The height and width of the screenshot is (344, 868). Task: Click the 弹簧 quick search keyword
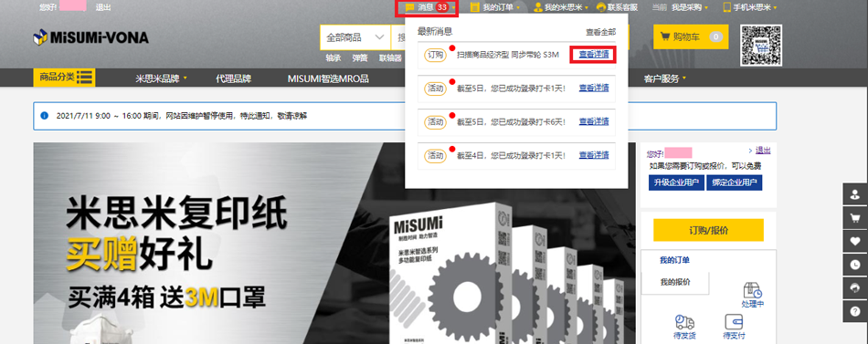(x=360, y=57)
